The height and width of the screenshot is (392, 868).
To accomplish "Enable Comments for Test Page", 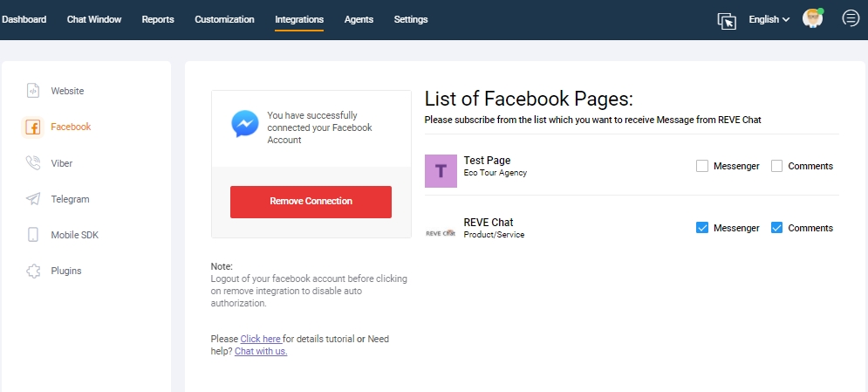I will coord(776,166).
